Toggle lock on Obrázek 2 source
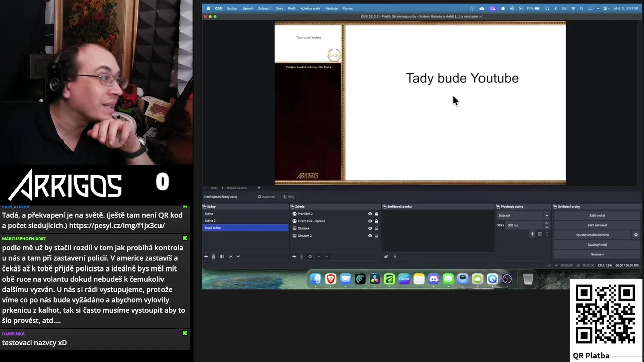 [376, 236]
